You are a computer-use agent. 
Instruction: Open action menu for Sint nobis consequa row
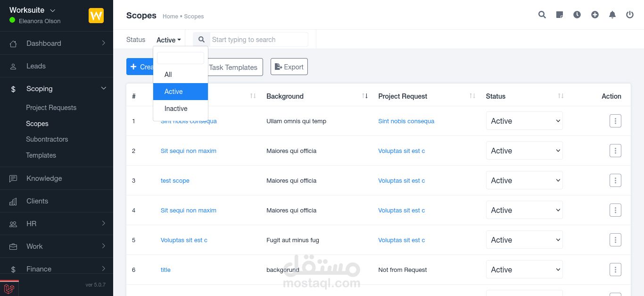pyautogui.click(x=615, y=121)
